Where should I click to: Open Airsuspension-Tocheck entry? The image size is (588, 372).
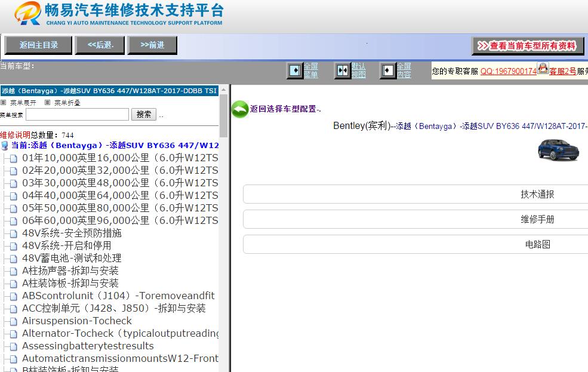[x=77, y=321]
